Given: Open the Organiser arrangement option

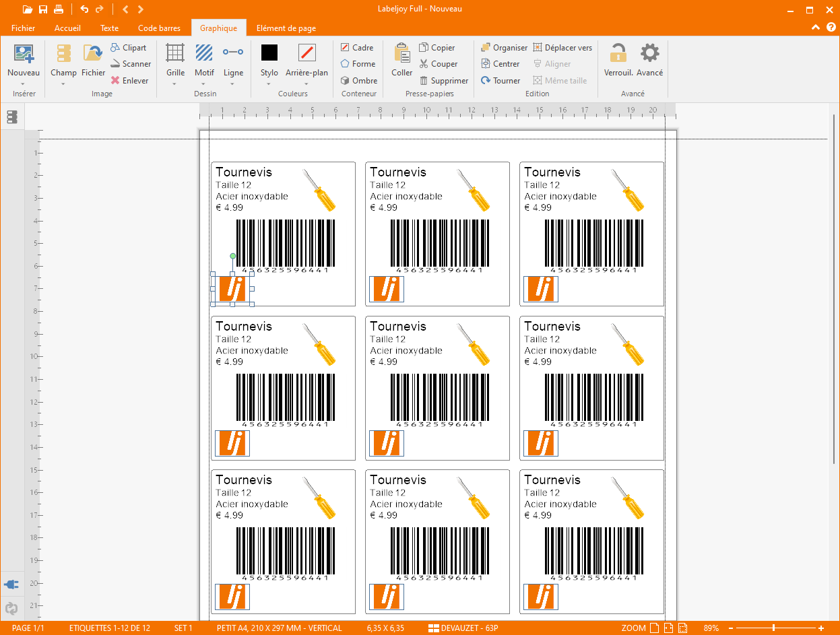Looking at the screenshot, I should click(x=505, y=48).
